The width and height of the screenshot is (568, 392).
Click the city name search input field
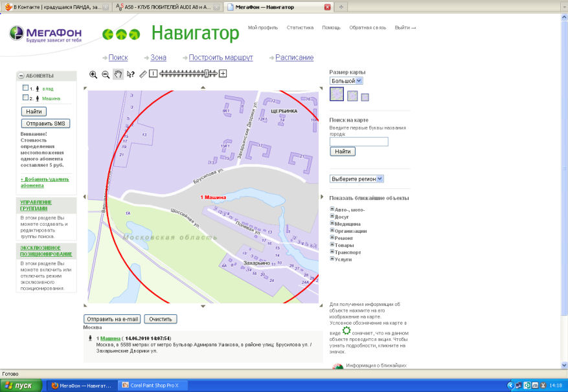pos(359,142)
